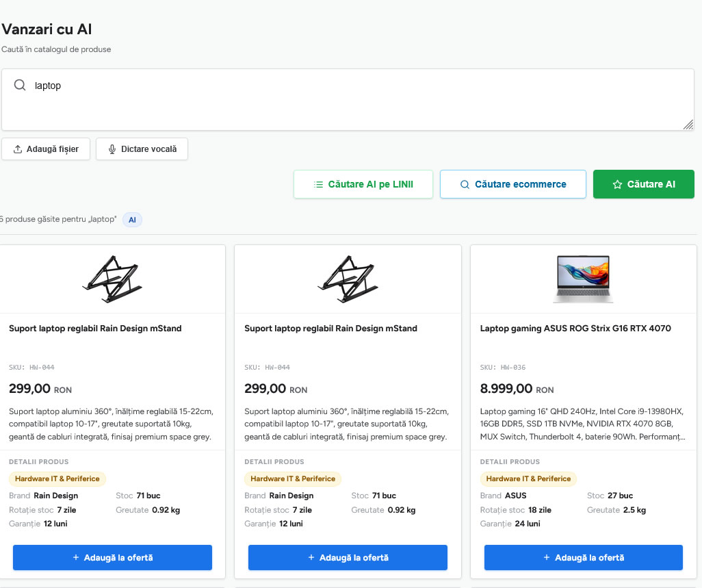Viewport: 702px width, 588px height.
Task: Click Rotație stoc 18 zile value
Action: (539, 510)
